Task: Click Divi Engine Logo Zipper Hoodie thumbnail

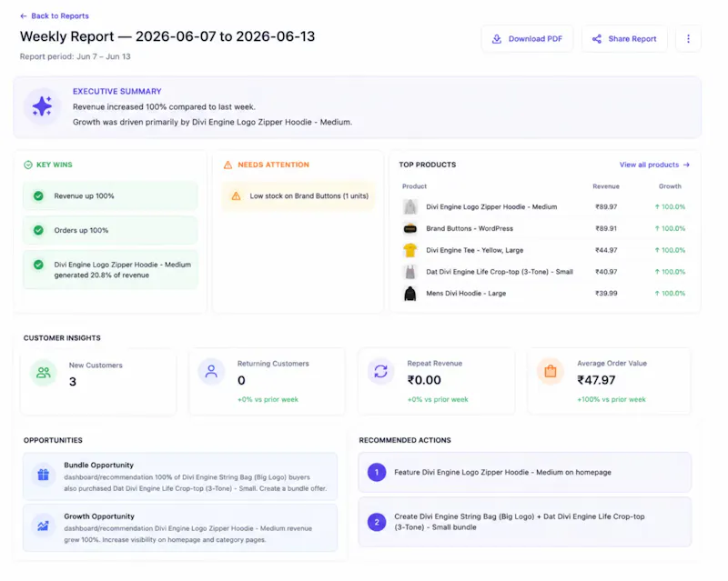Action: pos(410,207)
